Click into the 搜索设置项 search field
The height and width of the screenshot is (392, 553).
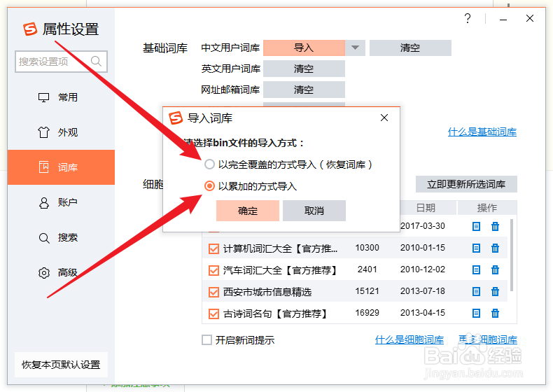[x=61, y=62]
